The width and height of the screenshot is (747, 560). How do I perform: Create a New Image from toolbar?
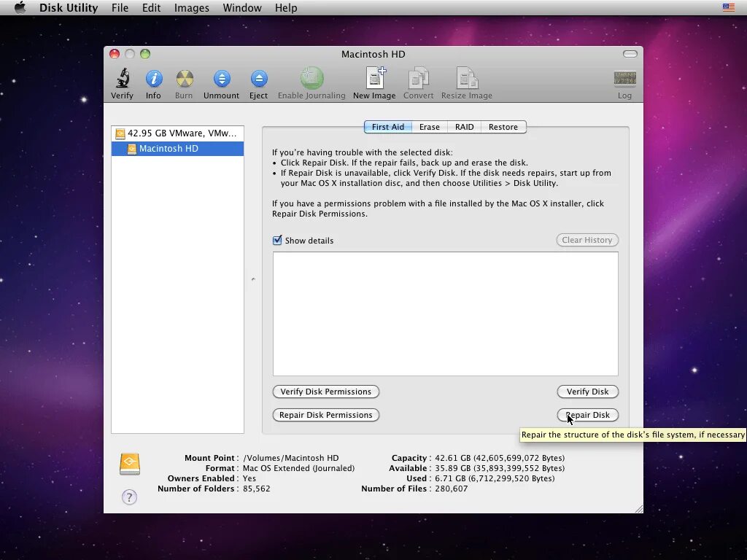375,78
